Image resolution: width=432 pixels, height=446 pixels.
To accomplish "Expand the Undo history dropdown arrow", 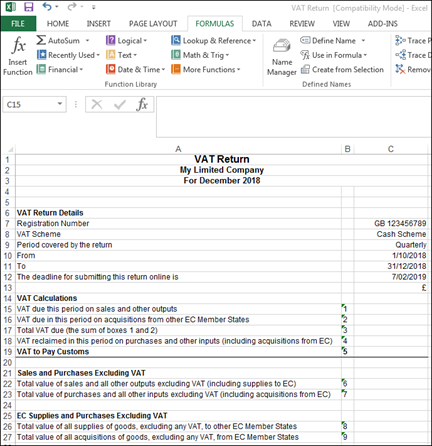I will click(56, 7).
